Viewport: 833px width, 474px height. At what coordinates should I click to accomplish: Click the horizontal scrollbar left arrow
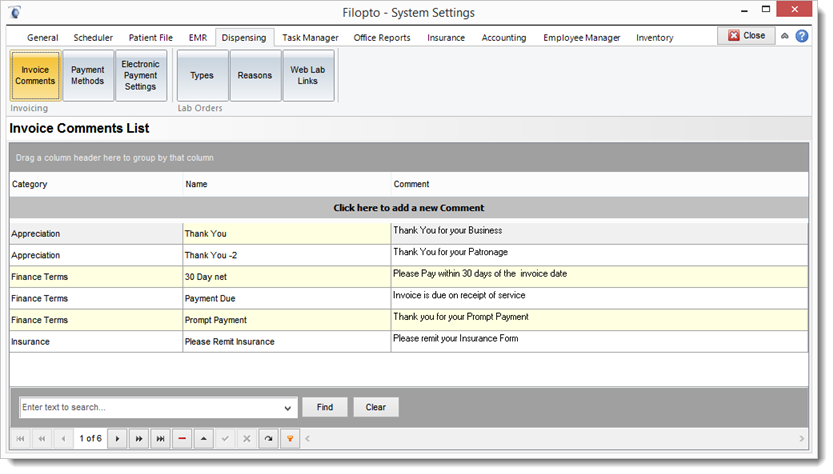click(308, 439)
